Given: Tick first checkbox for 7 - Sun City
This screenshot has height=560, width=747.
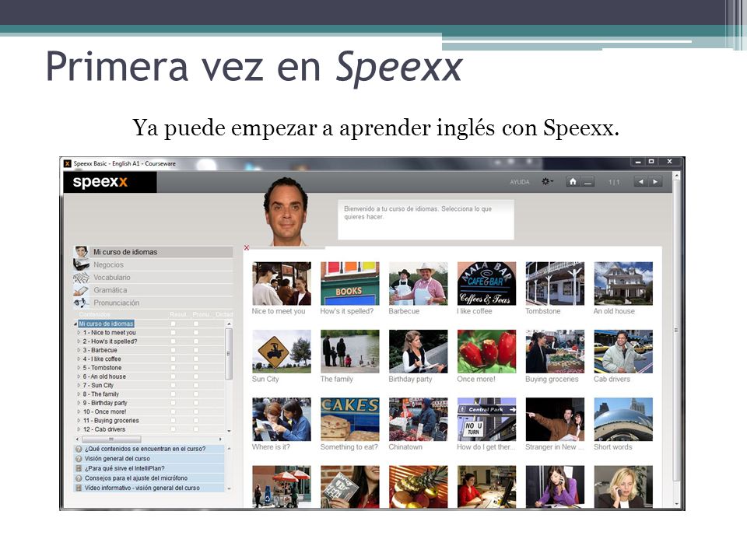Looking at the screenshot, I should [173, 385].
